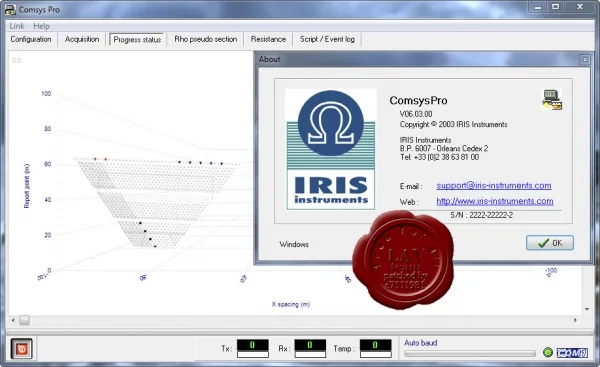Click the OK button in About dialog
Viewport: 600px width, 367px height.
[550, 243]
